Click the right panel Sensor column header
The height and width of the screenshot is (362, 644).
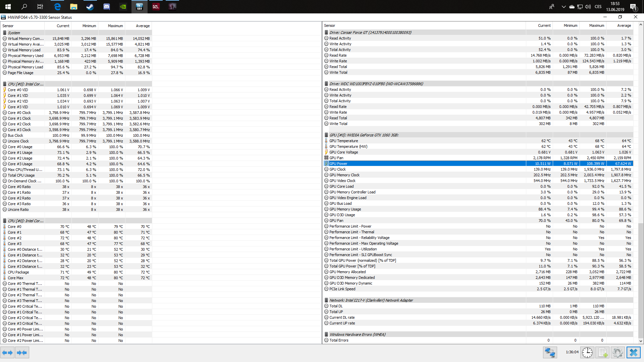click(x=329, y=25)
